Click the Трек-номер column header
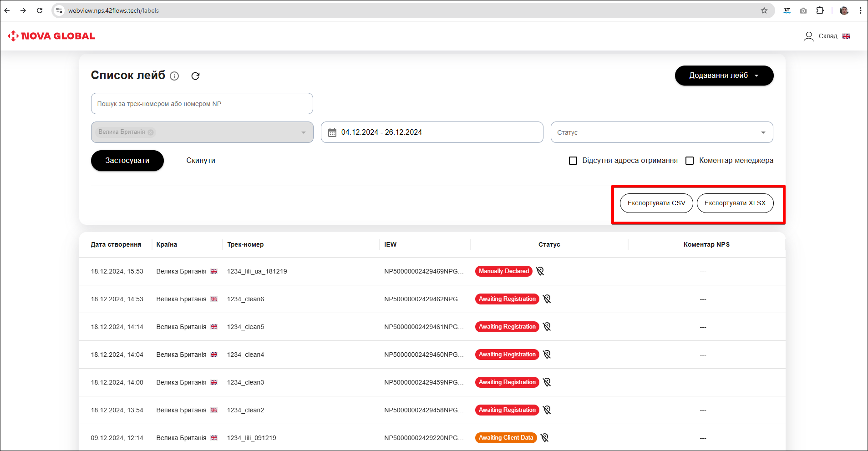 [245, 244]
